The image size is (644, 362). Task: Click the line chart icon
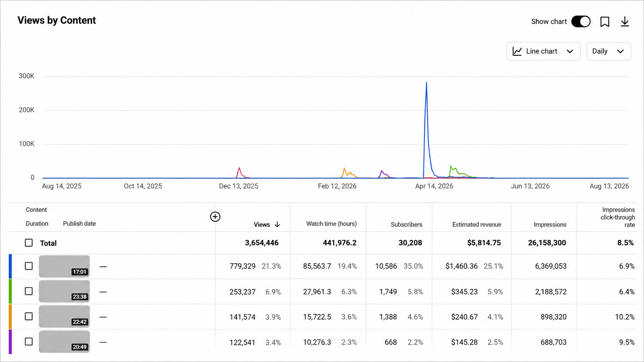517,51
